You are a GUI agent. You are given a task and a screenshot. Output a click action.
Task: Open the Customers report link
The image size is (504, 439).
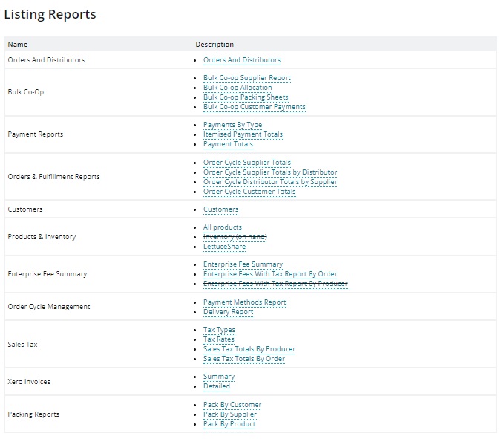click(x=220, y=209)
